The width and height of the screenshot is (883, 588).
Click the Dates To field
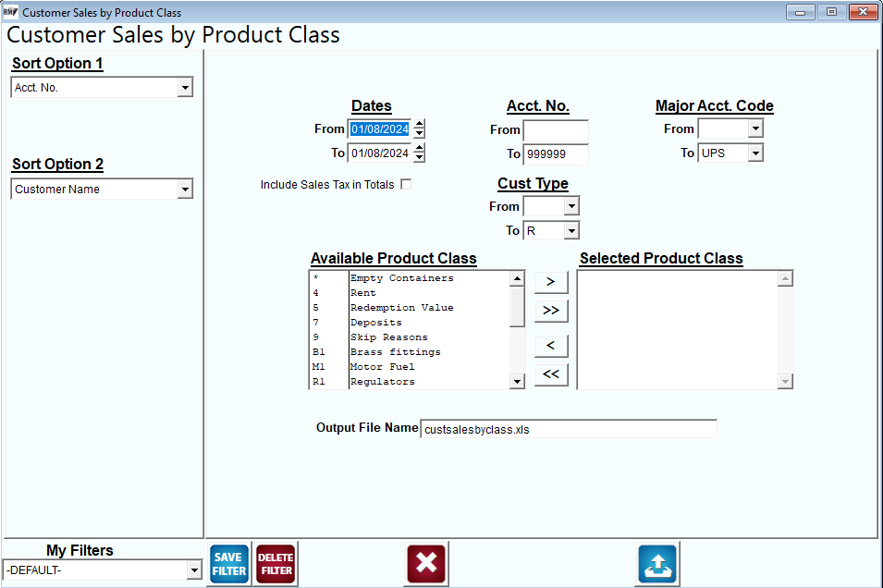point(380,153)
